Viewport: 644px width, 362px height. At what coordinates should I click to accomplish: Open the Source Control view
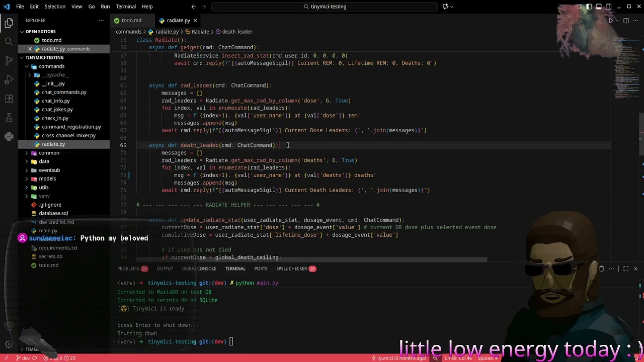click(x=9, y=61)
